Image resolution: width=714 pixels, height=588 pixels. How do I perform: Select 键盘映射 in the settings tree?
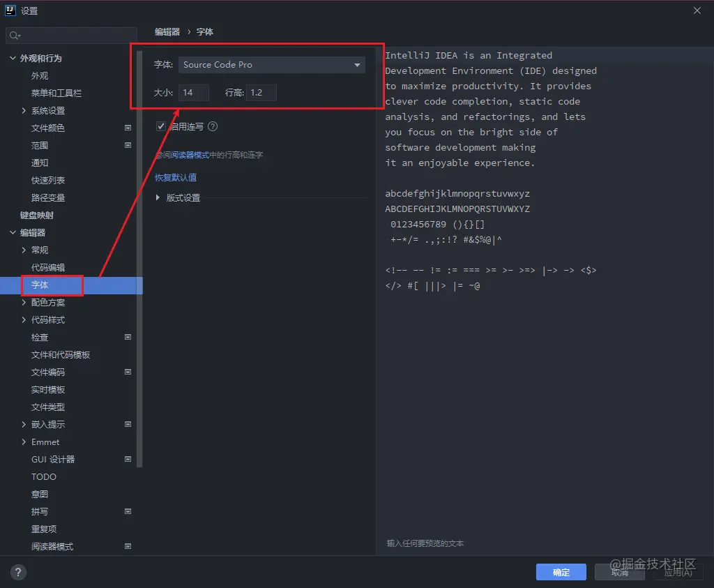37,215
